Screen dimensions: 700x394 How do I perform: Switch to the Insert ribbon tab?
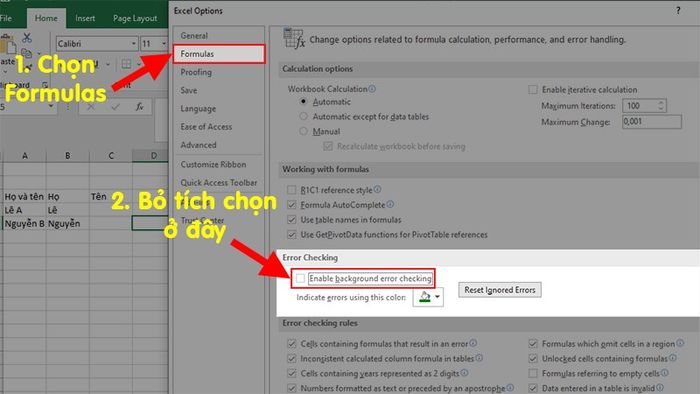click(x=85, y=18)
